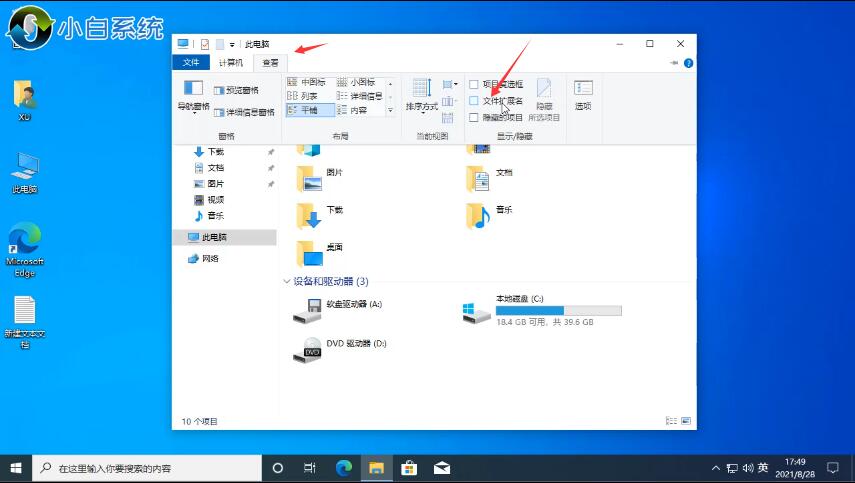Choose the 小图标 layout option
855x483 pixels.
tap(356, 82)
